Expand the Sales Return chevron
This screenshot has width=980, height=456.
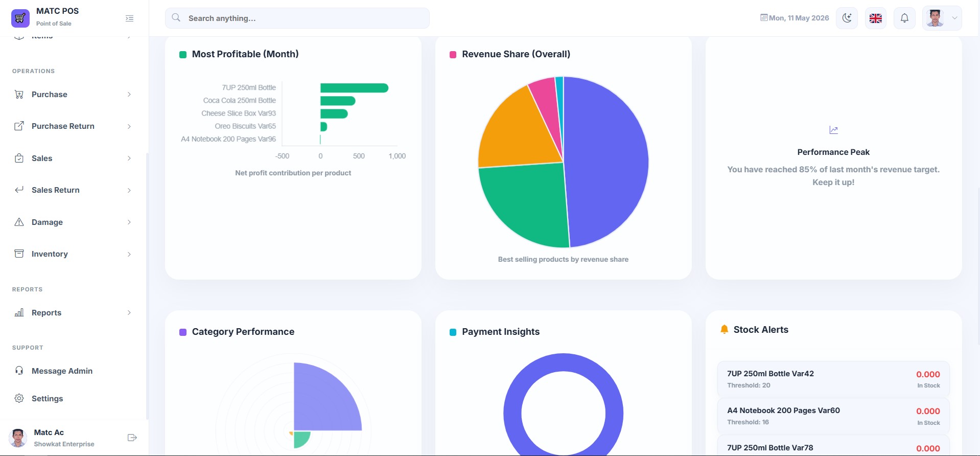point(129,190)
